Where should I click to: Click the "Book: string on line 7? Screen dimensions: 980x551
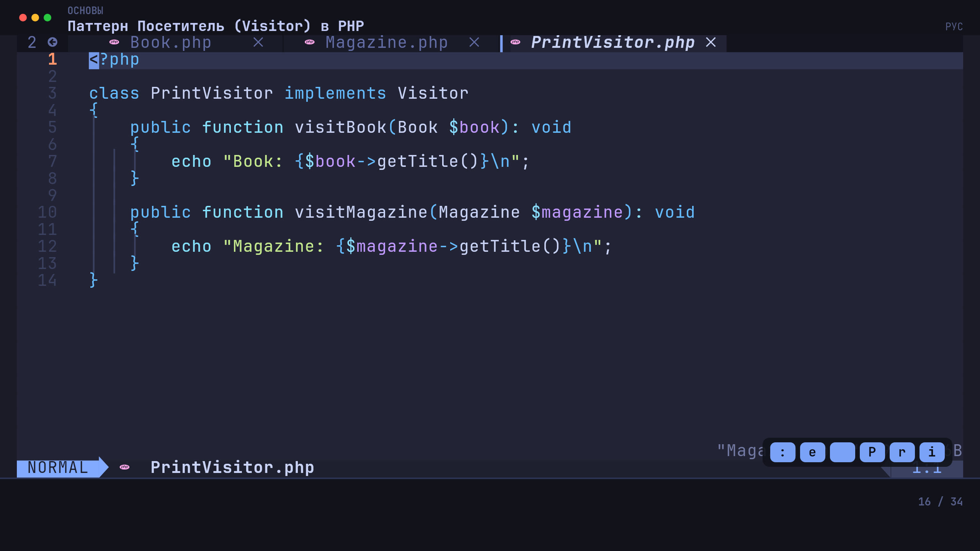click(253, 161)
